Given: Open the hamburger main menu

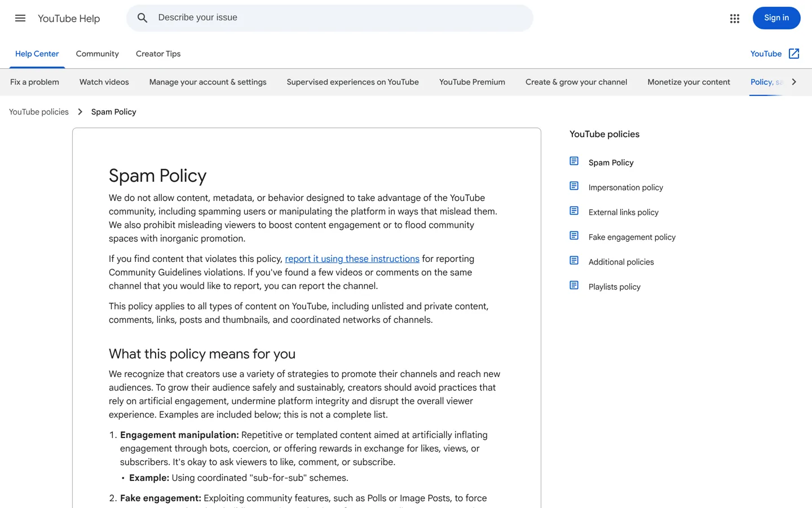Looking at the screenshot, I should coord(20,18).
